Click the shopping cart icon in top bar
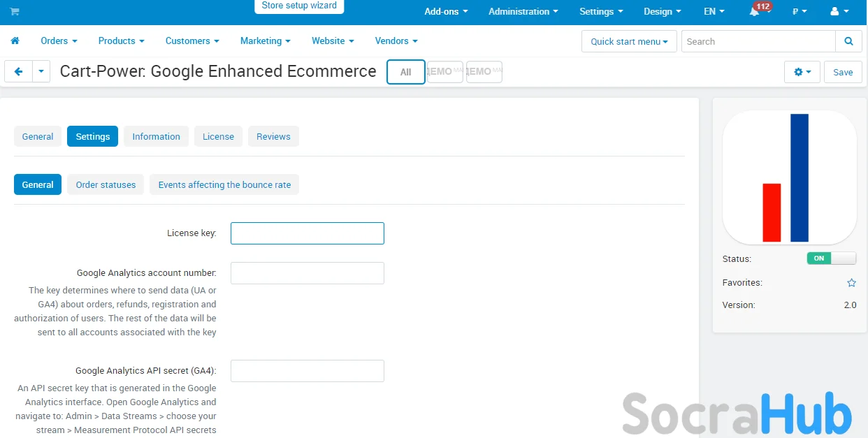The image size is (868, 438). 15,11
